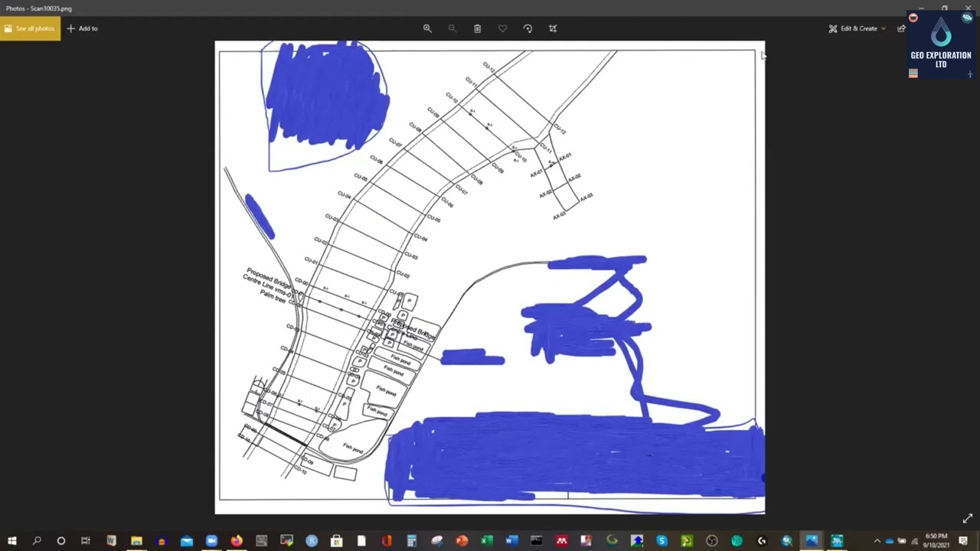Launch Firefox from the taskbar
Screen dimensions: 980x551
pyautogui.click(x=237, y=541)
